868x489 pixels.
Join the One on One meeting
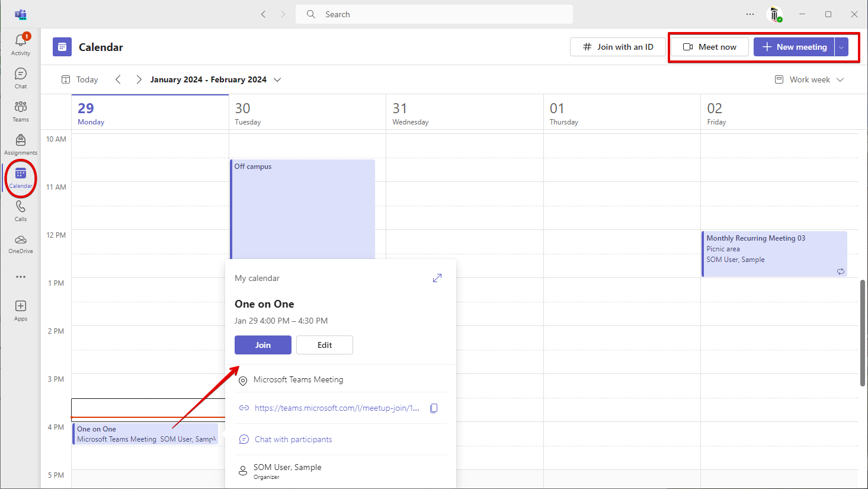point(263,345)
